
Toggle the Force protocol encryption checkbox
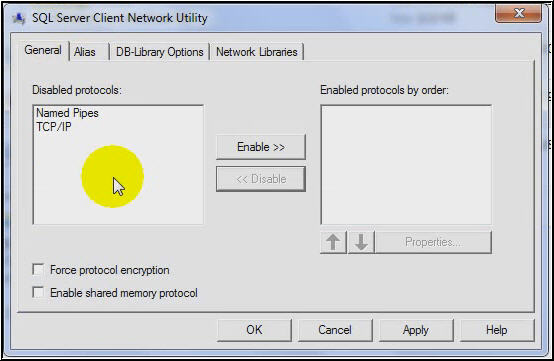tap(38, 270)
